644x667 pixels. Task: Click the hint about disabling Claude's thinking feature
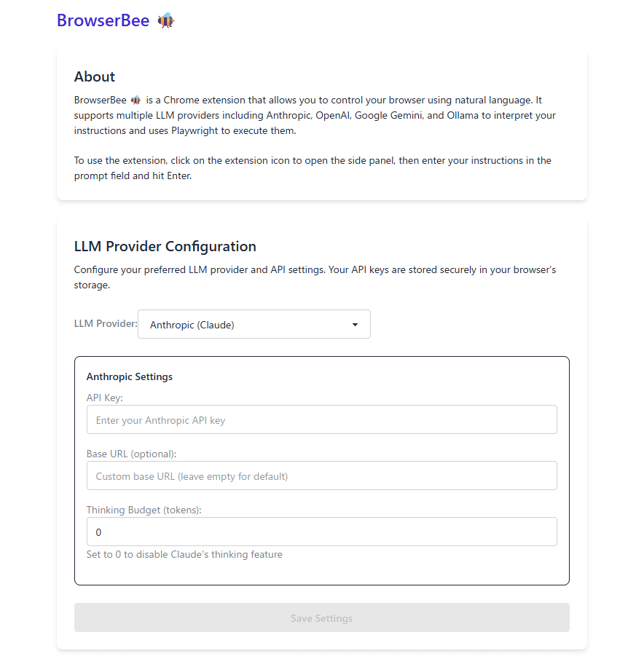pyautogui.click(x=184, y=554)
